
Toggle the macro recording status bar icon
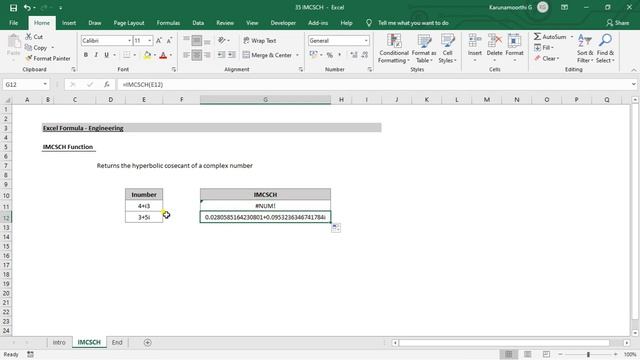(x=31, y=354)
